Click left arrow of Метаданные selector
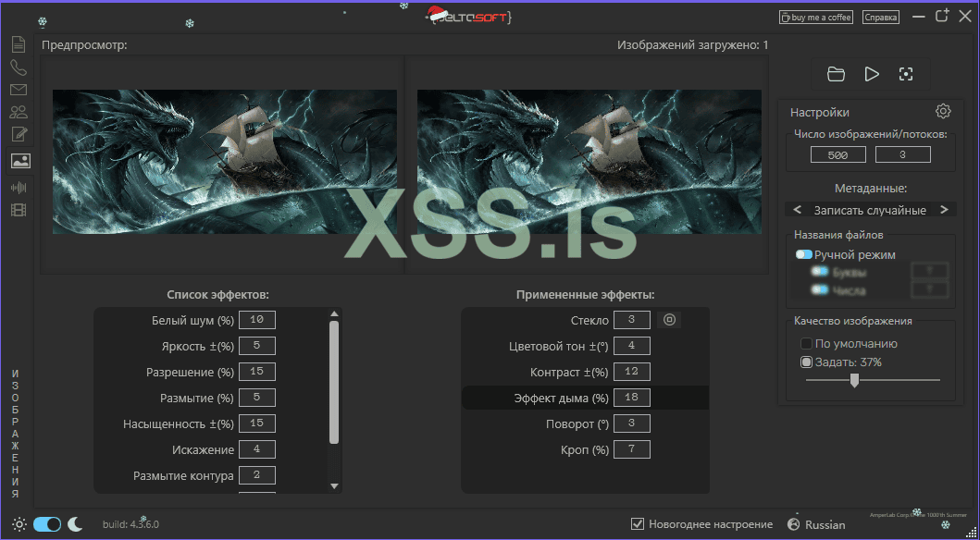 coord(798,210)
